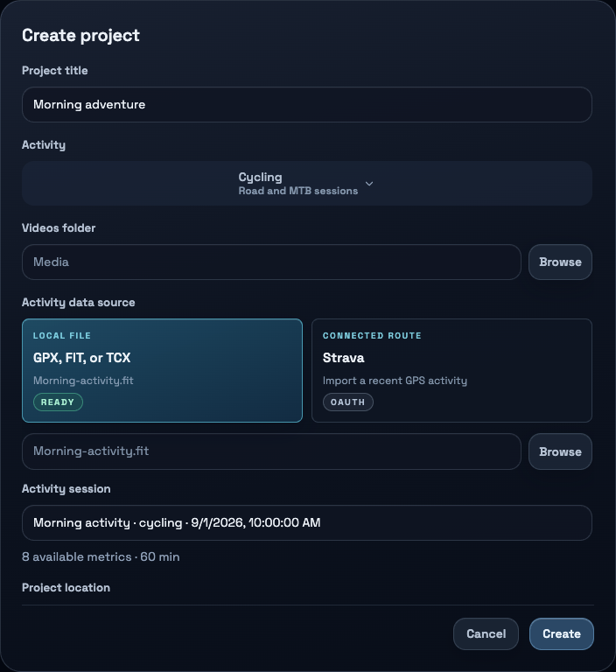616x672 pixels.
Task: Click the CONNECTED ROUTE caption
Action: 372,336
